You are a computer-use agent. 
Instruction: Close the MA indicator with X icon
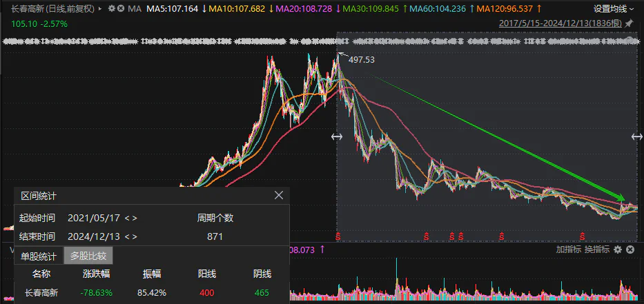pyautogui.click(x=121, y=9)
